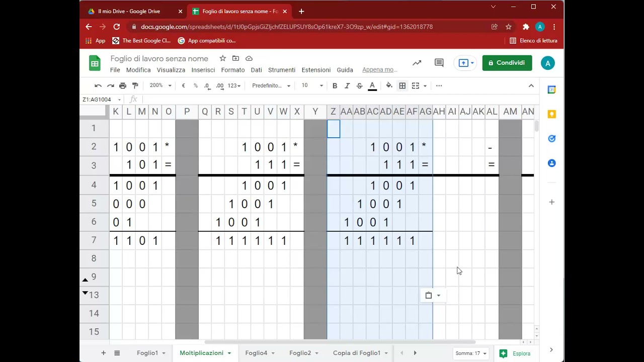Open font size 10 dropdown

click(312, 86)
